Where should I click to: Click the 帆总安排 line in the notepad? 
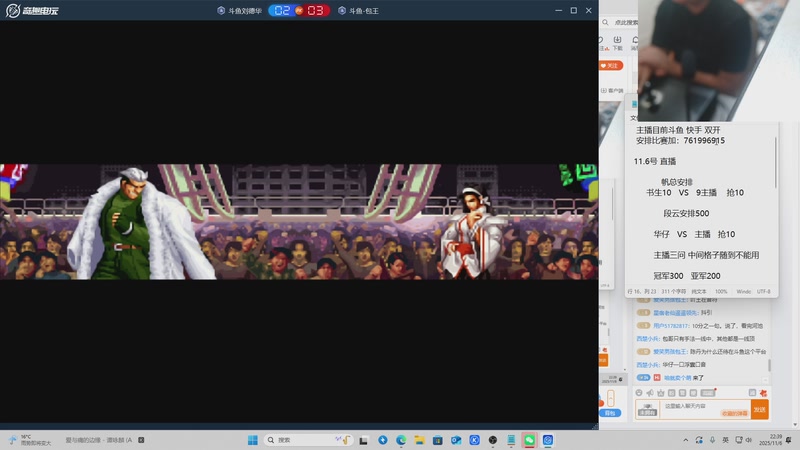click(677, 182)
